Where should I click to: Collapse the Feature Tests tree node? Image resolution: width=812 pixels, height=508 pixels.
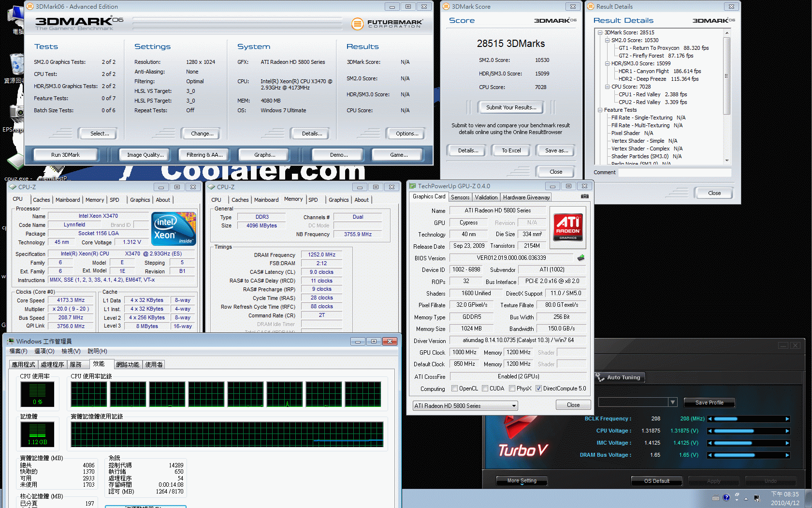point(600,110)
